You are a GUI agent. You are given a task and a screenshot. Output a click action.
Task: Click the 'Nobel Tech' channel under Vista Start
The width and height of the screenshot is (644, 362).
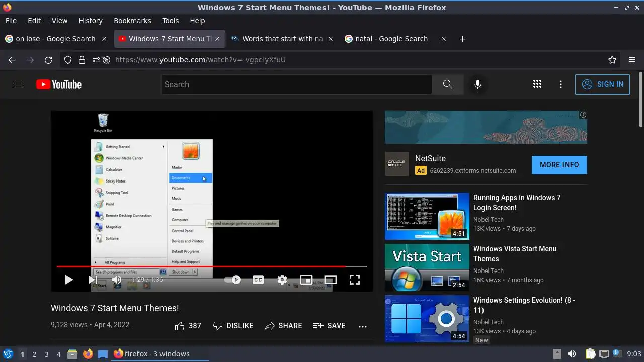[488, 270]
